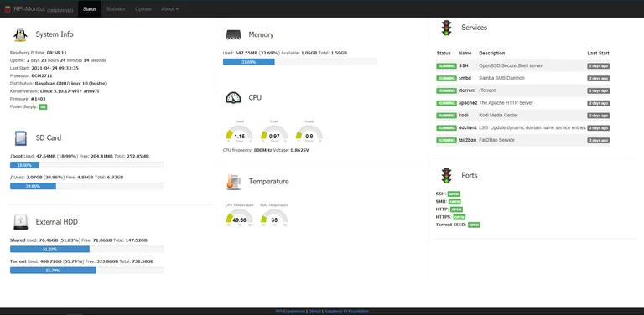Screen dimensions: 644x315
Task: Click the CPU frequency value '800MHz'
Action: [262, 151]
